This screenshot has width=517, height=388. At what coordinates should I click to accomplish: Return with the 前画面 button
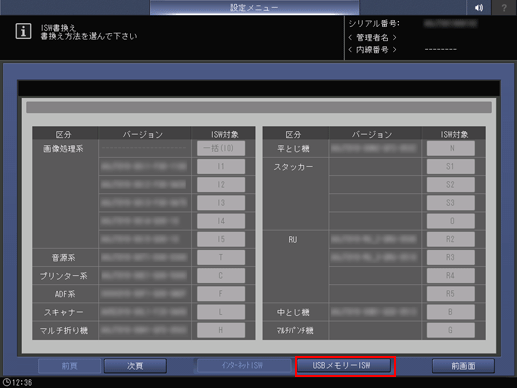463,366
